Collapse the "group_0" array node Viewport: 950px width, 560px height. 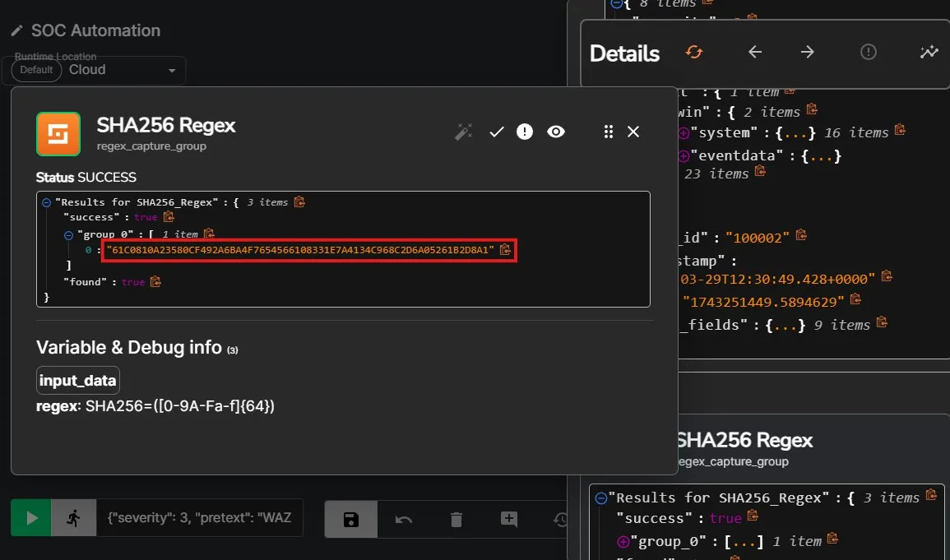(x=69, y=234)
